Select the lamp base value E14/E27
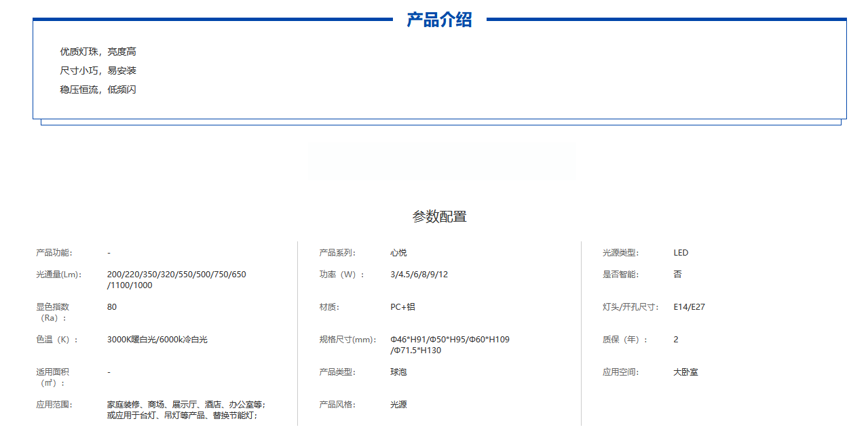This screenshot has height=440, width=868. coord(689,307)
